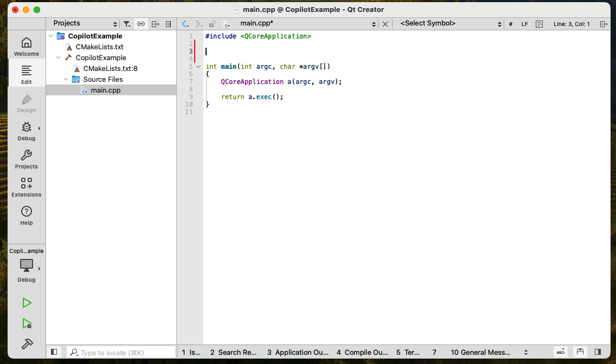This screenshot has height=364, width=616.
Task: Open the Help mode
Action: [x=27, y=216]
